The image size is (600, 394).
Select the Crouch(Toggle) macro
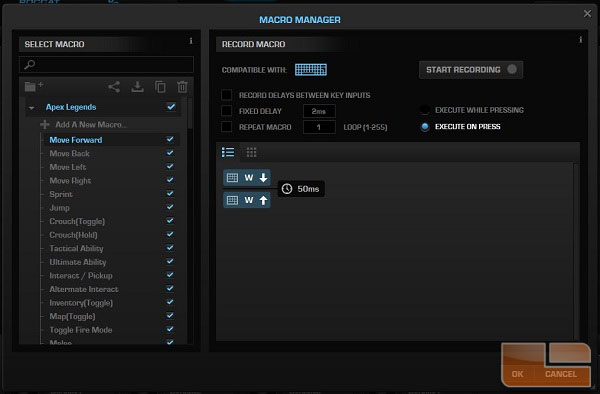pyautogui.click(x=77, y=221)
